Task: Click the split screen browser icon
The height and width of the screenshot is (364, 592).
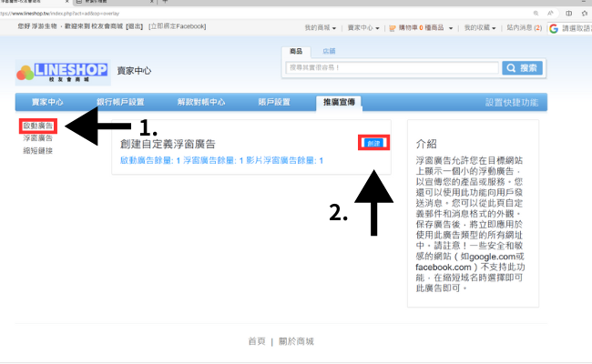Action: coord(568,14)
